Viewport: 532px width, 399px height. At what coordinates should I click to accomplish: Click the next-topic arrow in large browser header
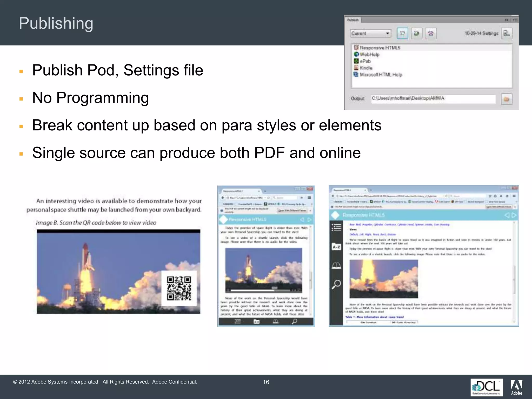(514, 215)
